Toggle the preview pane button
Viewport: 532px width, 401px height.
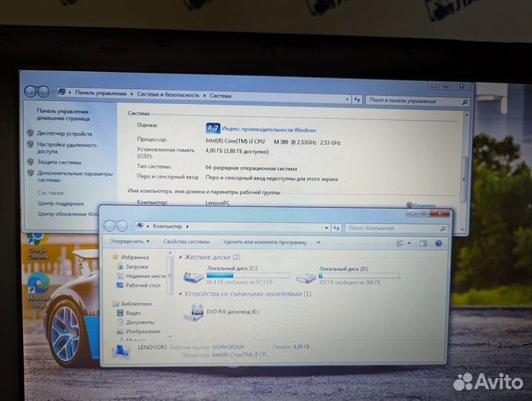tap(423, 243)
